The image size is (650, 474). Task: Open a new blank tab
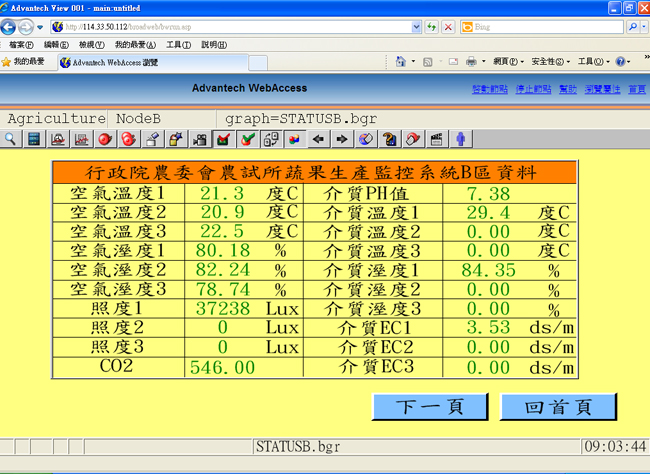click(258, 63)
